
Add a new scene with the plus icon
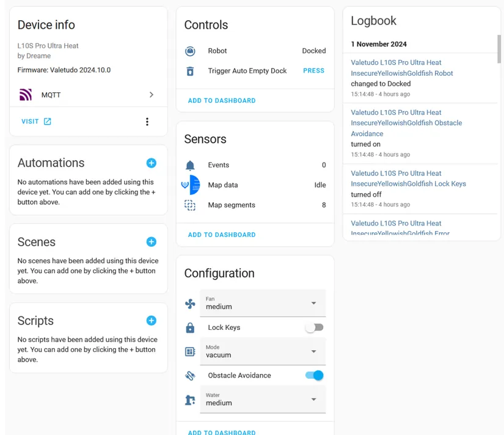(152, 242)
